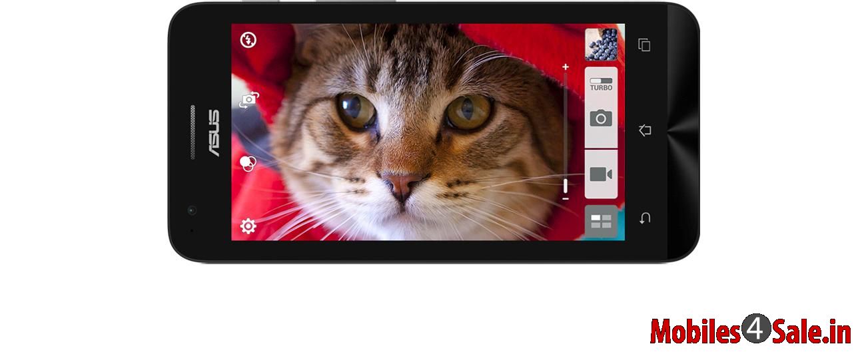Open the color effects filter icon
Viewport: 868px width, 358px height.
tap(248, 163)
